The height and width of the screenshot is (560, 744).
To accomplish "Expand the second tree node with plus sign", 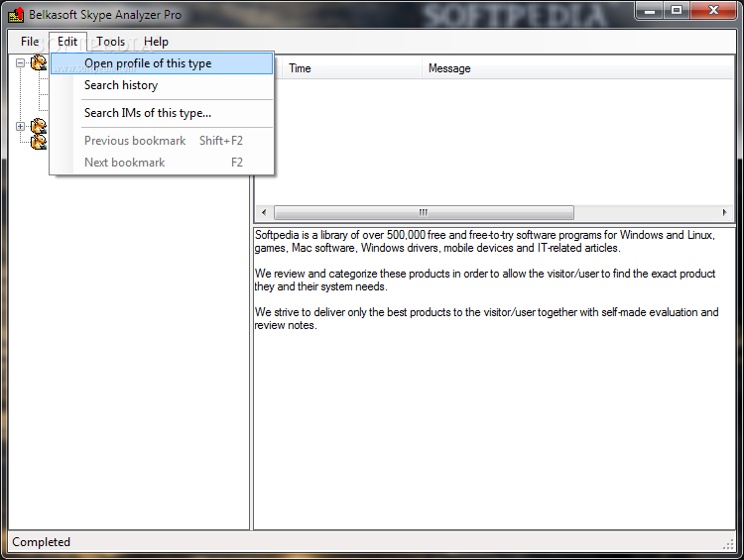I will tap(21, 126).
